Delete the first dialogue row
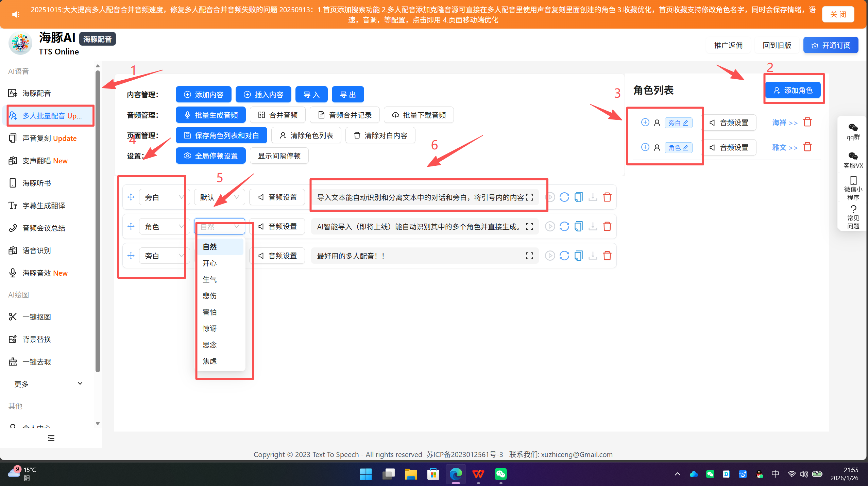Image resolution: width=868 pixels, height=486 pixels. click(607, 197)
